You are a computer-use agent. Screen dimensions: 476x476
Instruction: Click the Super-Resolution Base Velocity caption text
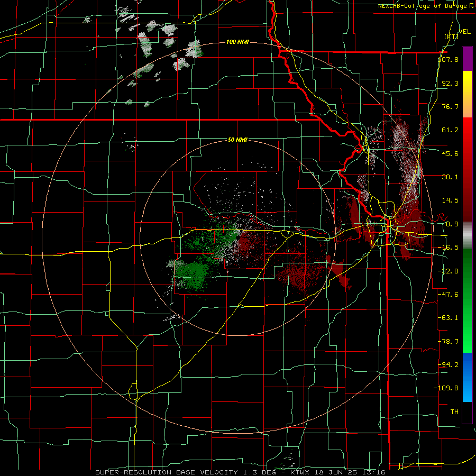click(241, 472)
